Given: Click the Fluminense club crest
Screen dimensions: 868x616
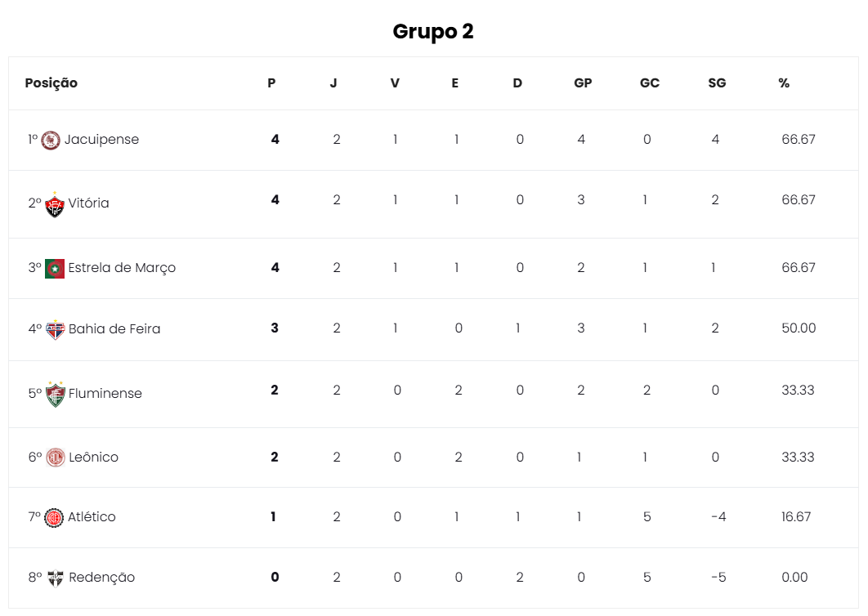Looking at the screenshot, I should (55, 394).
